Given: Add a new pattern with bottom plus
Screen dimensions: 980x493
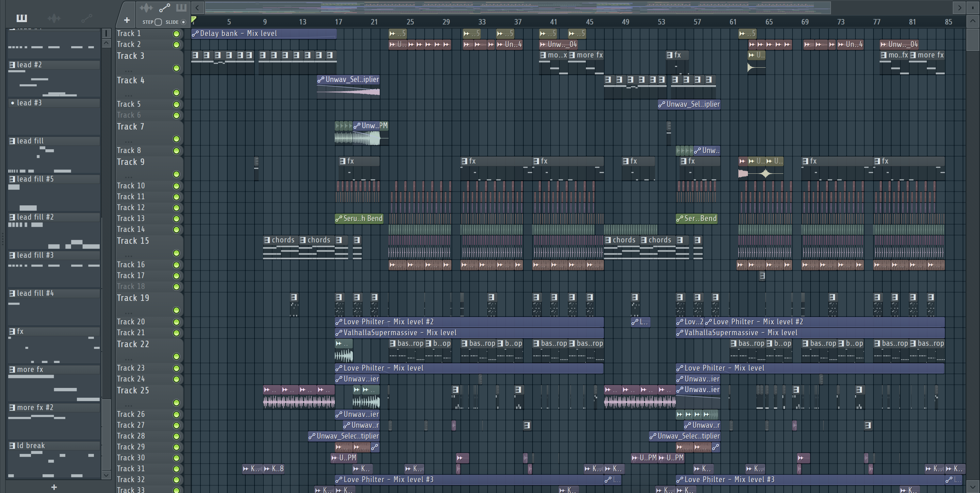Looking at the screenshot, I should [x=54, y=487].
